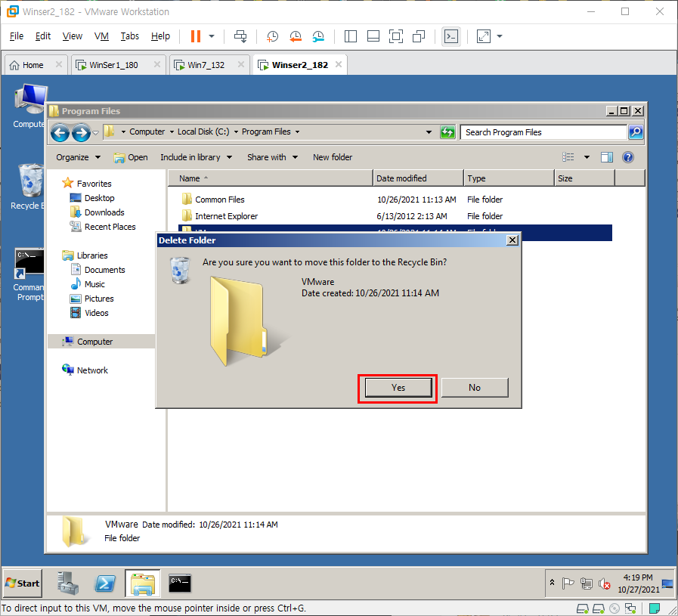Click New folder button
Image resolution: width=678 pixels, height=616 pixels.
point(333,157)
